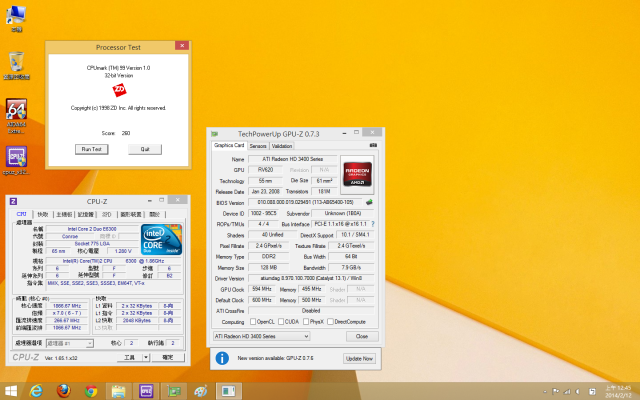Click the core speed 1866.67 MHz value
This screenshot has width=640, height=400.
(67, 306)
